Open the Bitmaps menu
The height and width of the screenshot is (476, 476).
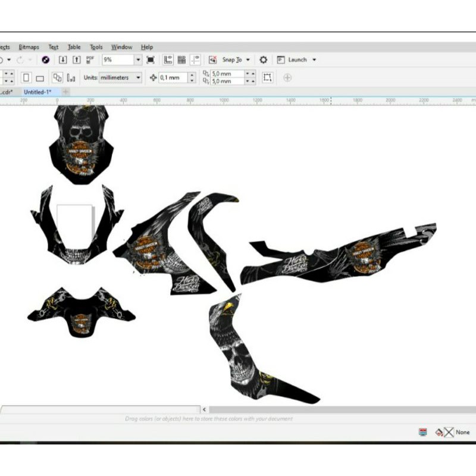tap(29, 46)
